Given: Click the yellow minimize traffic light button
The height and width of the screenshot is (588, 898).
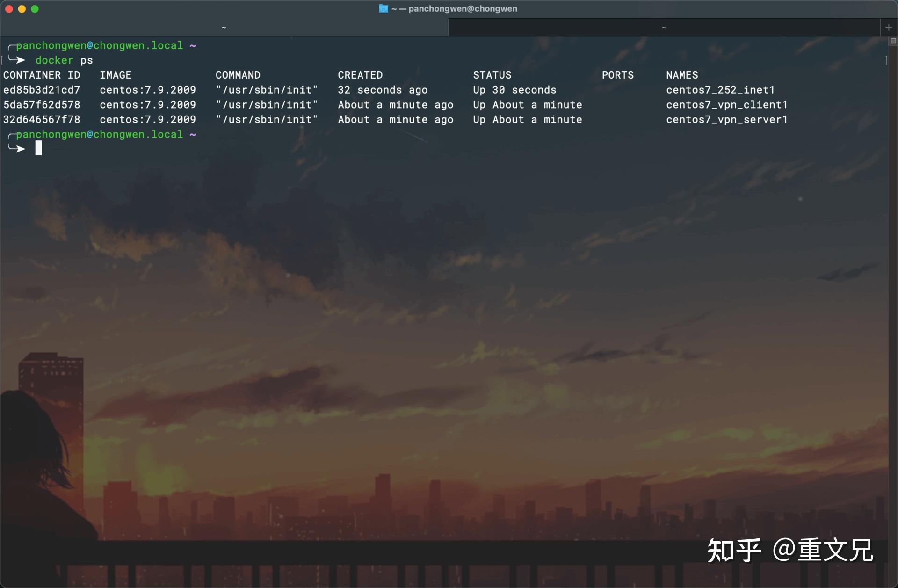Looking at the screenshot, I should pos(22,8).
